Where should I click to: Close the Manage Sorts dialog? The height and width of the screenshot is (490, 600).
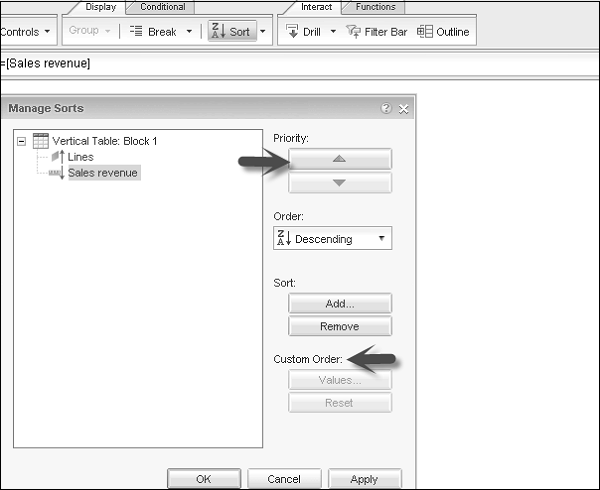click(x=404, y=109)
